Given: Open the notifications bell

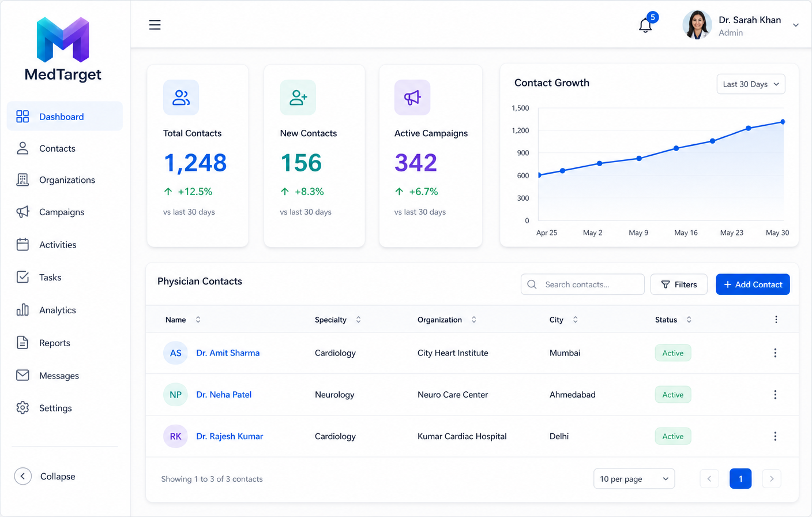Looking at the screenshot, I should point(645,25).
